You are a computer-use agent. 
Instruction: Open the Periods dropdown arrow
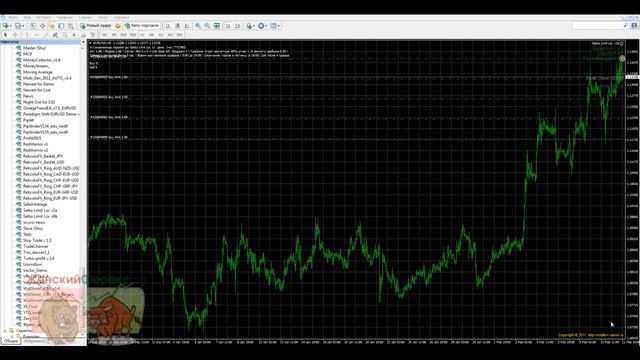267,26
